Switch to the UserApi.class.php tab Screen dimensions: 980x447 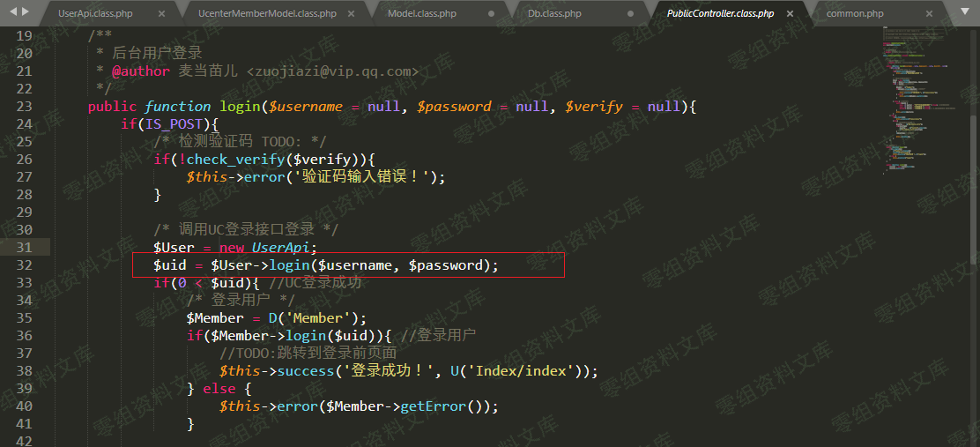click(x=94, y=14)
